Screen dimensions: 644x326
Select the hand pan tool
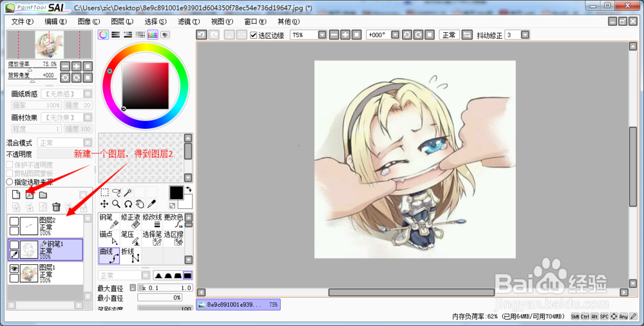click(140, 204)
